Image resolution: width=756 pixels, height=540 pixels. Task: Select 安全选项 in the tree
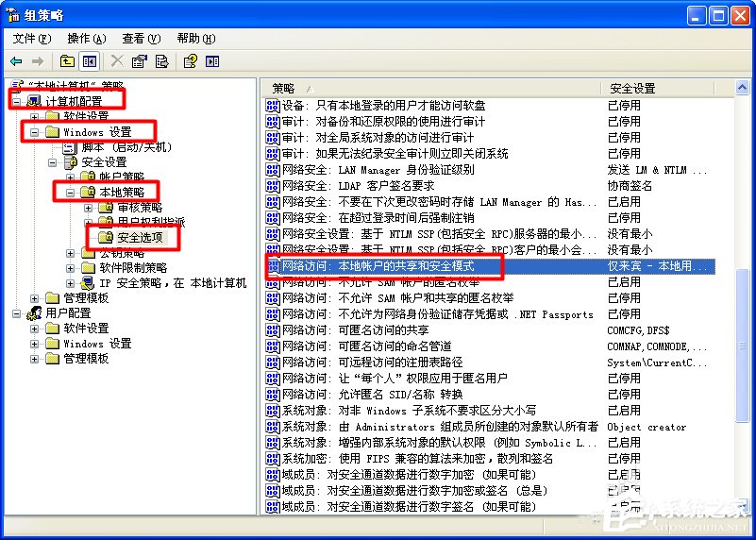[141, 238]
